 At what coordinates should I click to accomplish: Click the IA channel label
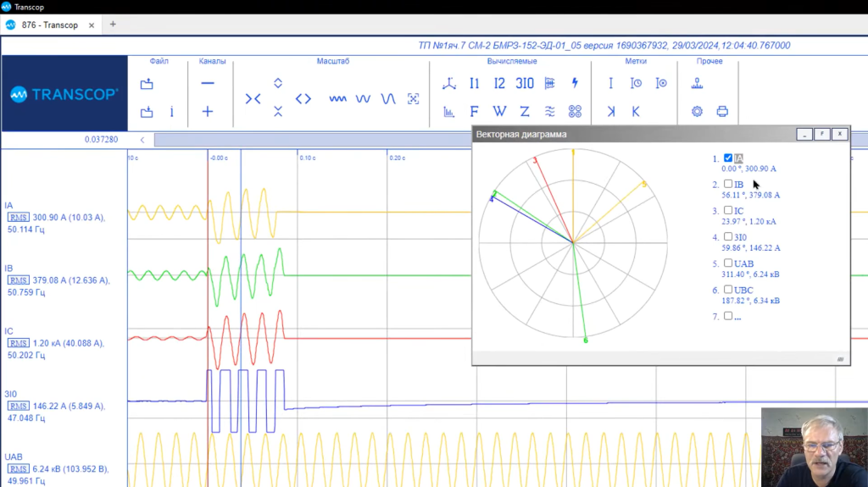coord(8,205)
